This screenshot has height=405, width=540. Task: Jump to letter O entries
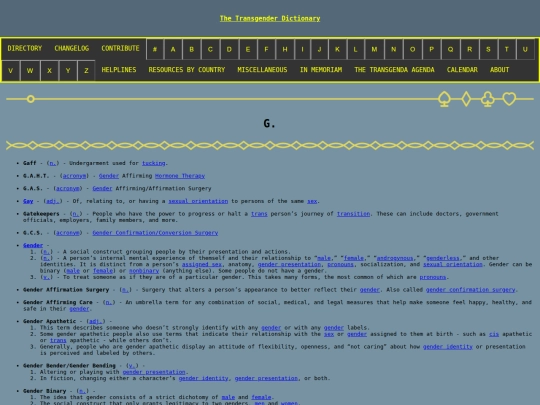click(x=413, y=49)
